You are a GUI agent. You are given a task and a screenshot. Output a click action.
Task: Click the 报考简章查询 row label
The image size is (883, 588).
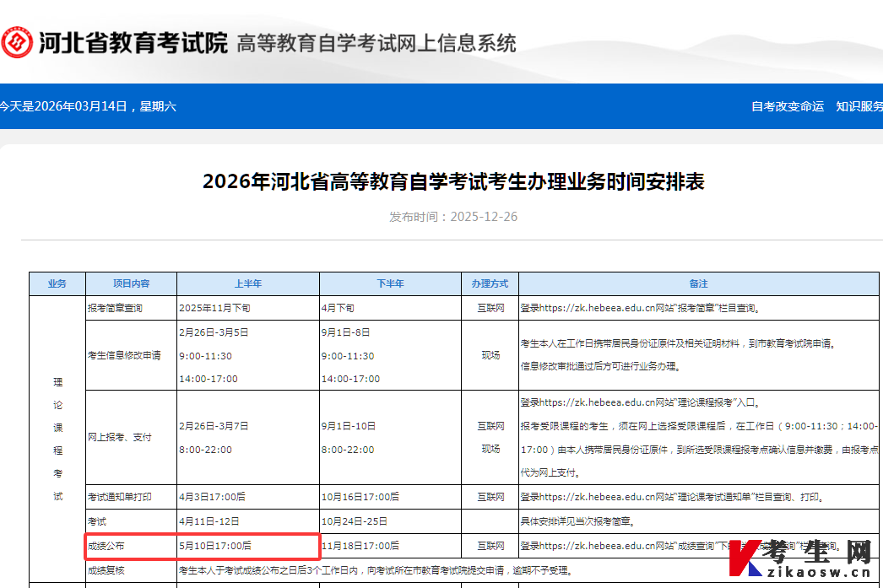tap(116, 307)
